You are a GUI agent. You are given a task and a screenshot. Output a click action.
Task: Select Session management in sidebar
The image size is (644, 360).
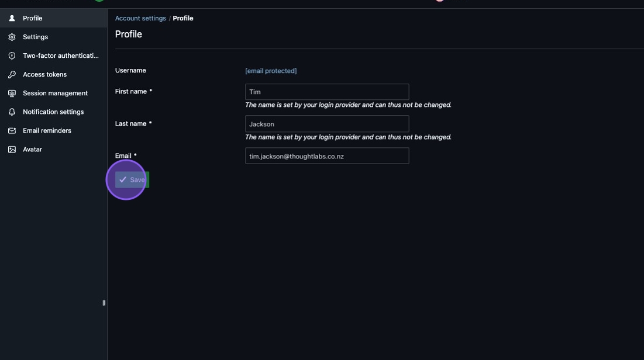55,93
